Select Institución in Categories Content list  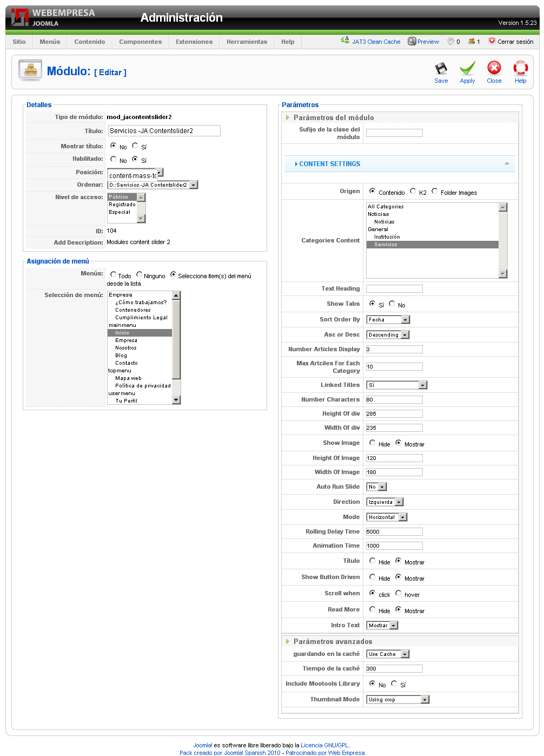(432, 237)
